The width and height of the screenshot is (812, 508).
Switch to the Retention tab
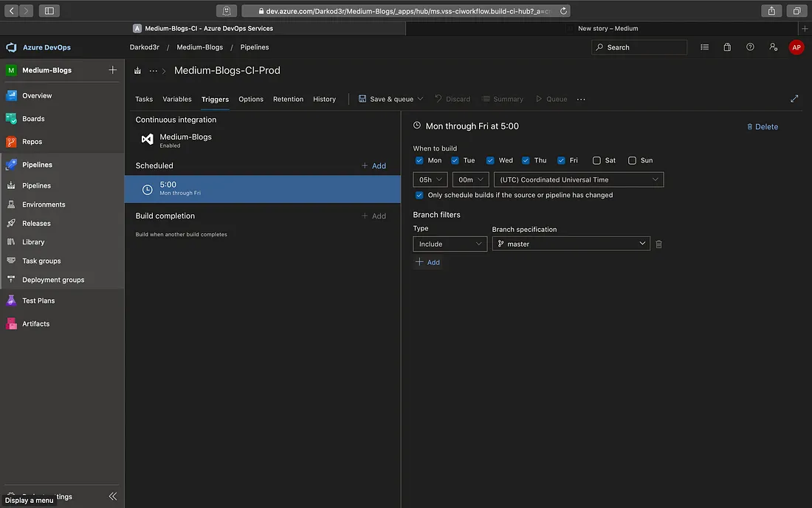tap(288, 99)
